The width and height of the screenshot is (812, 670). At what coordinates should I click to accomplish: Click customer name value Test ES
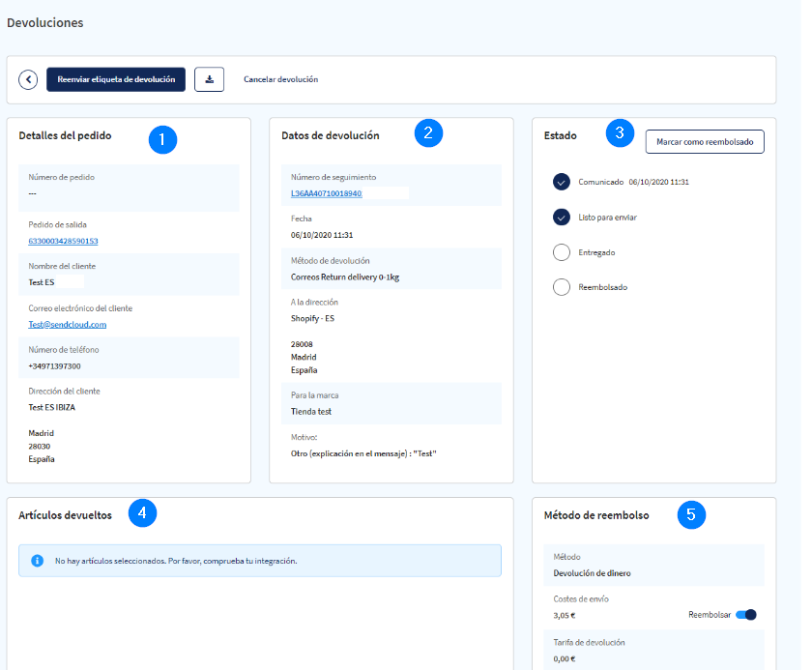[42, 282]
